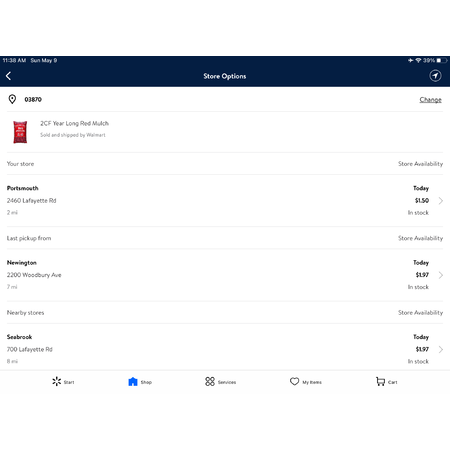This screenshot has width=450, height=450.
Task: Click Store Availability beside Your store
Action: coord(420,164)
